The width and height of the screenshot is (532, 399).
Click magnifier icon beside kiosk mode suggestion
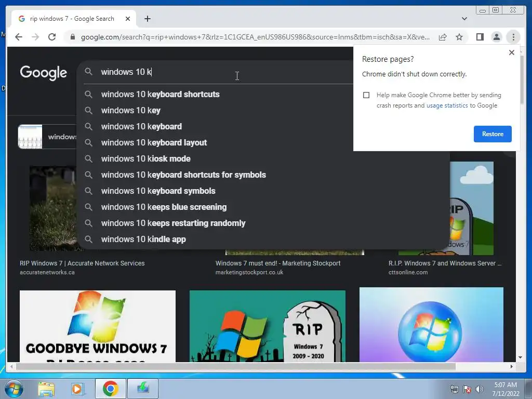click(88, 159)
